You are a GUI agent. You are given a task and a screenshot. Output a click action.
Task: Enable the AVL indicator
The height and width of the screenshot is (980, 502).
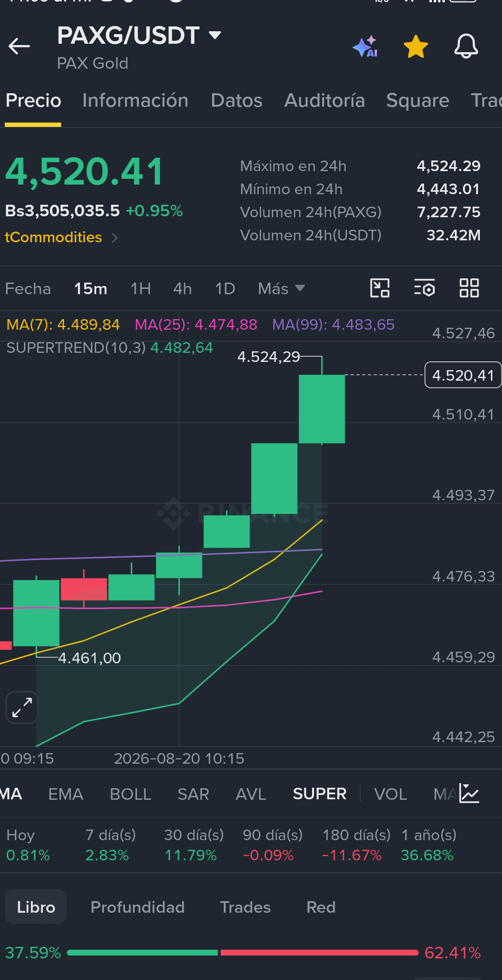tap(251, 794)
